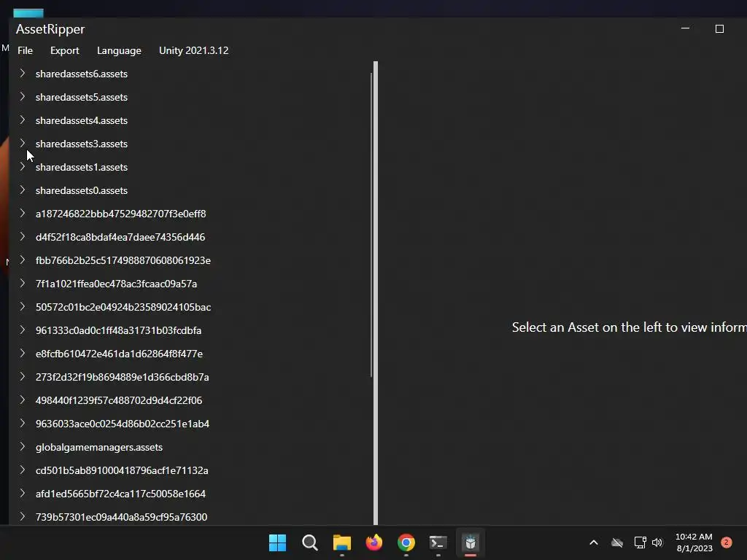Viewport: 747px width, 560px height.
Task: Show hidden system tray icons
Action: click(594, 542)
